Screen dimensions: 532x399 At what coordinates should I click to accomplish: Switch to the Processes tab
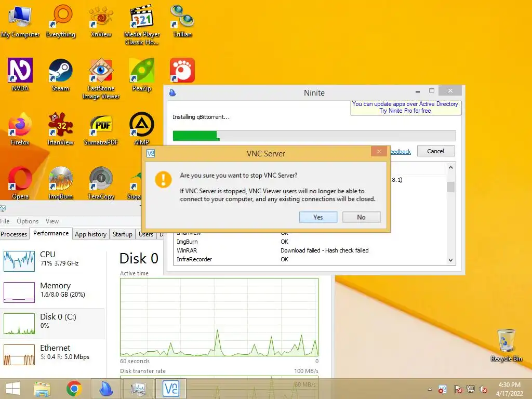(14, 234)
